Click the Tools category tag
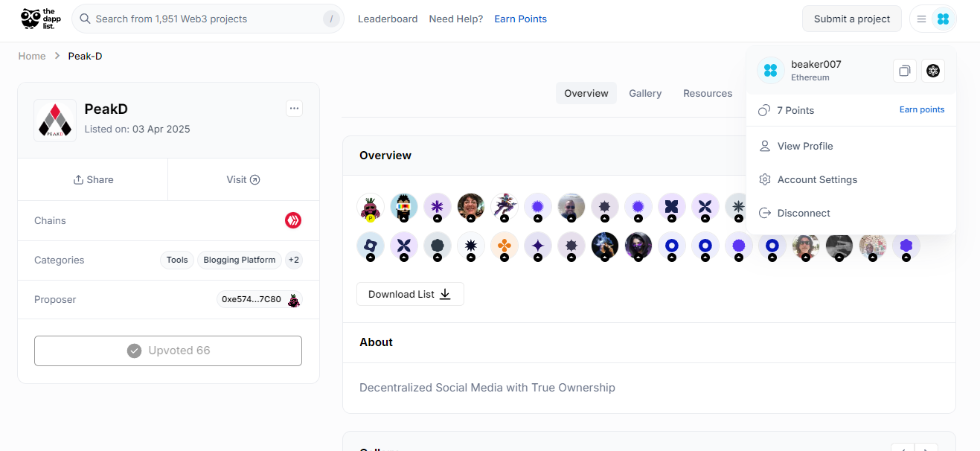 click(x=177, y=260)
